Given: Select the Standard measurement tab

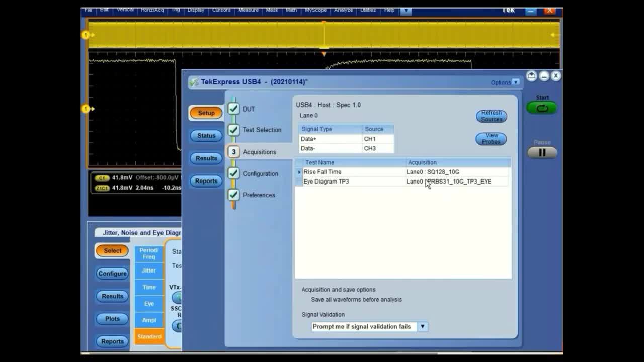Looking at the screenshot, I should point(149,336).
